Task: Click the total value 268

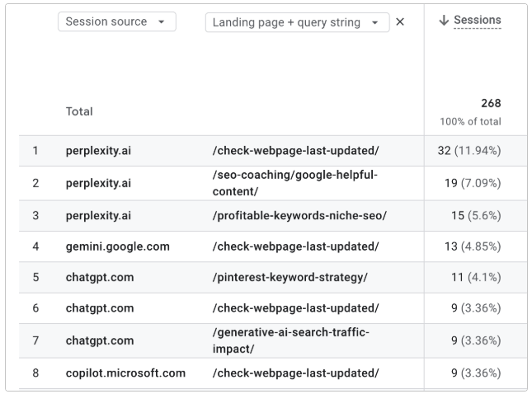Action: pyautogui.click(x=491, y=103)
